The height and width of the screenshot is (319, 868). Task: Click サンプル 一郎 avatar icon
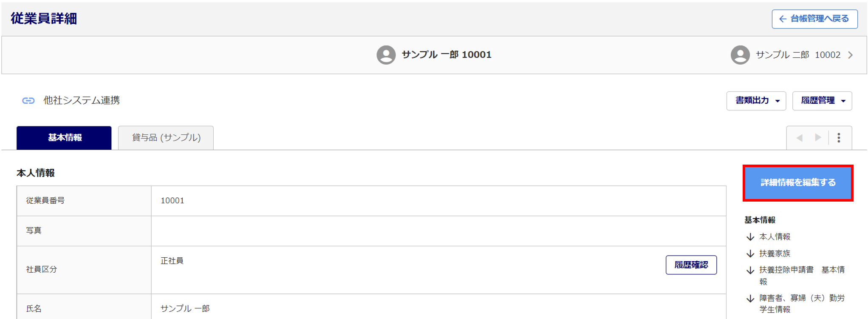(386, 55)
